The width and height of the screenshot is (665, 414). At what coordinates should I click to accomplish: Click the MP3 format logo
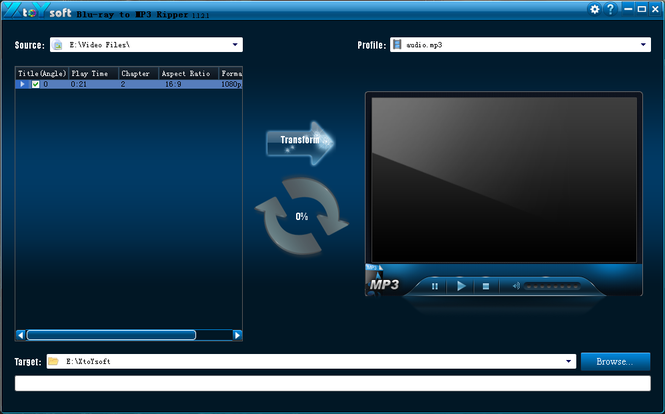(383, 284)
